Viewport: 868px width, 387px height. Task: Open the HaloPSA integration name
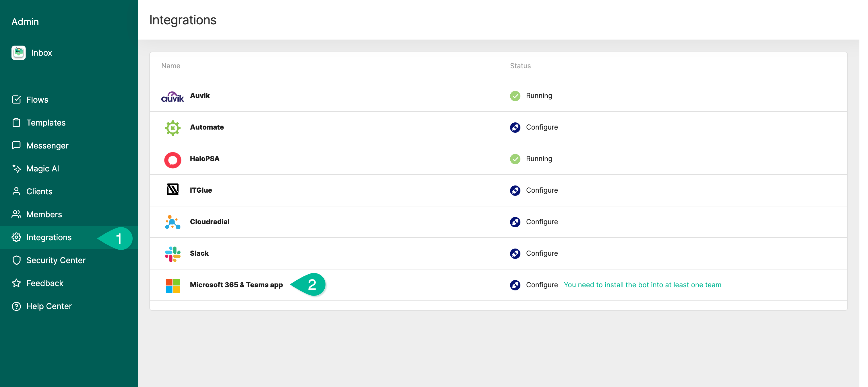point(205,159)
